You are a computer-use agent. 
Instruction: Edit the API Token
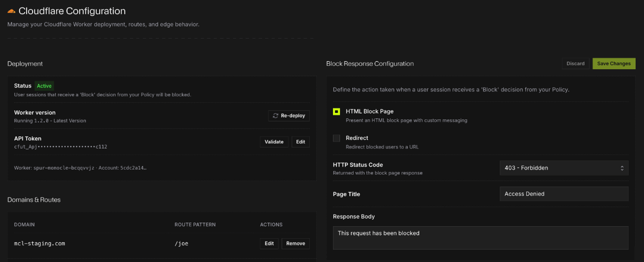(x=301, y=142)
